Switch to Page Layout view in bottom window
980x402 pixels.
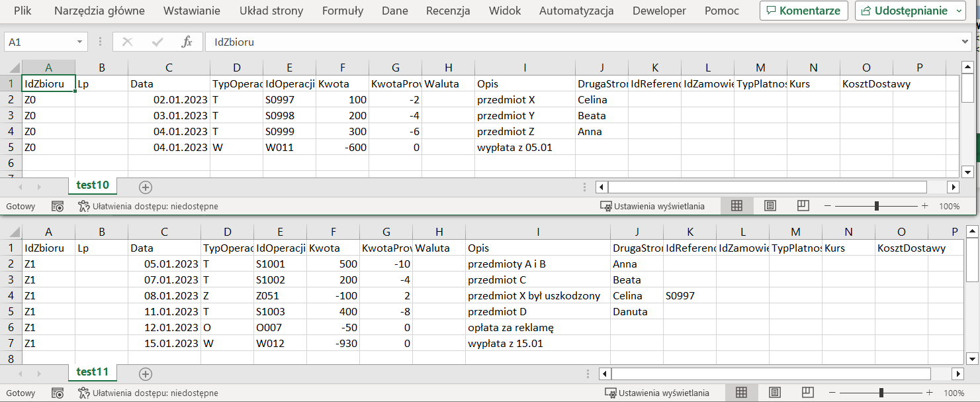tap(775, 393)
